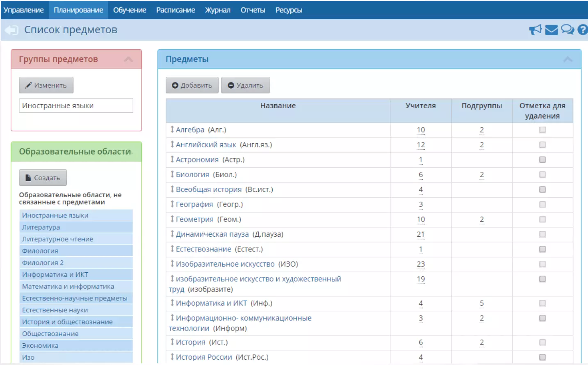Viewport: 588px width, 365px height.
Task: Click teacher count 12 for Английский язык
Action: pyautogui.click(x=421, y=145)
